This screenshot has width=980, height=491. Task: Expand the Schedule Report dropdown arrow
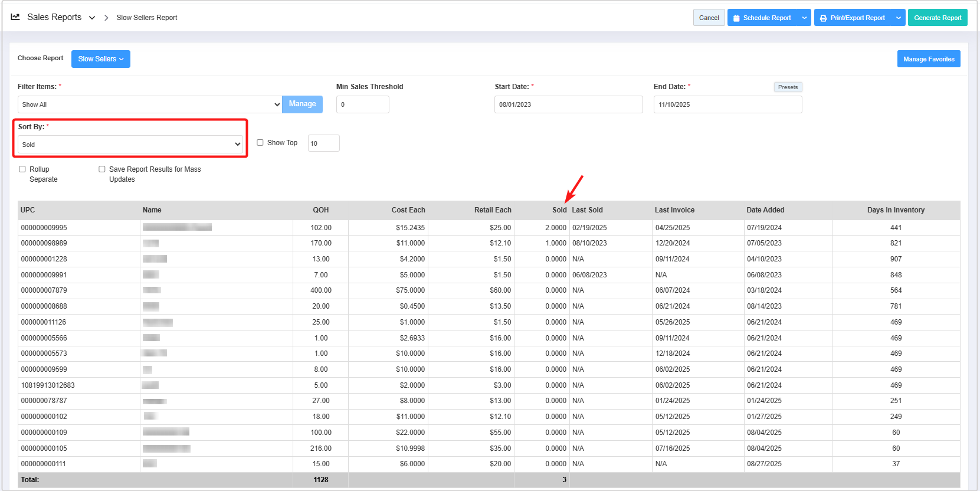pos(804,18)
